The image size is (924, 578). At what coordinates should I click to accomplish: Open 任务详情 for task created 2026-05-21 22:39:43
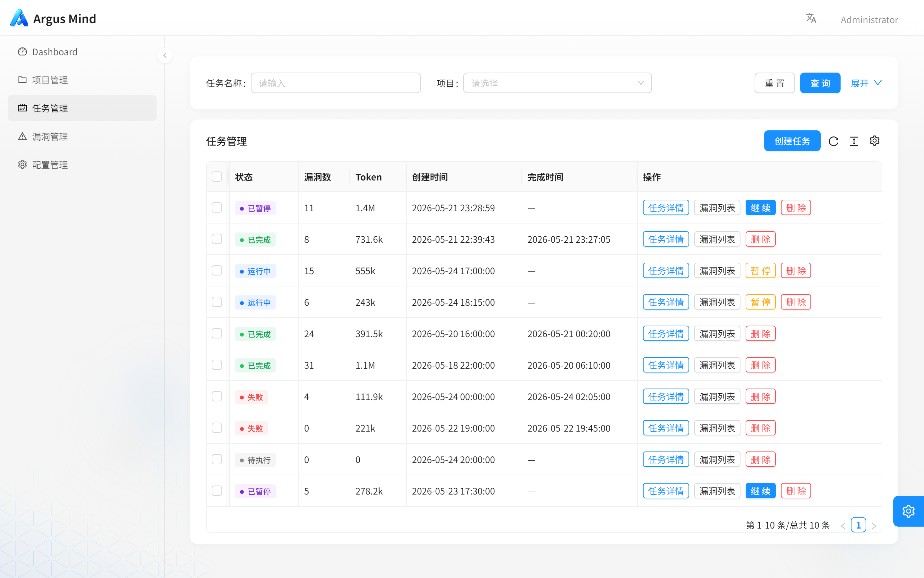[x=666, y=239]
